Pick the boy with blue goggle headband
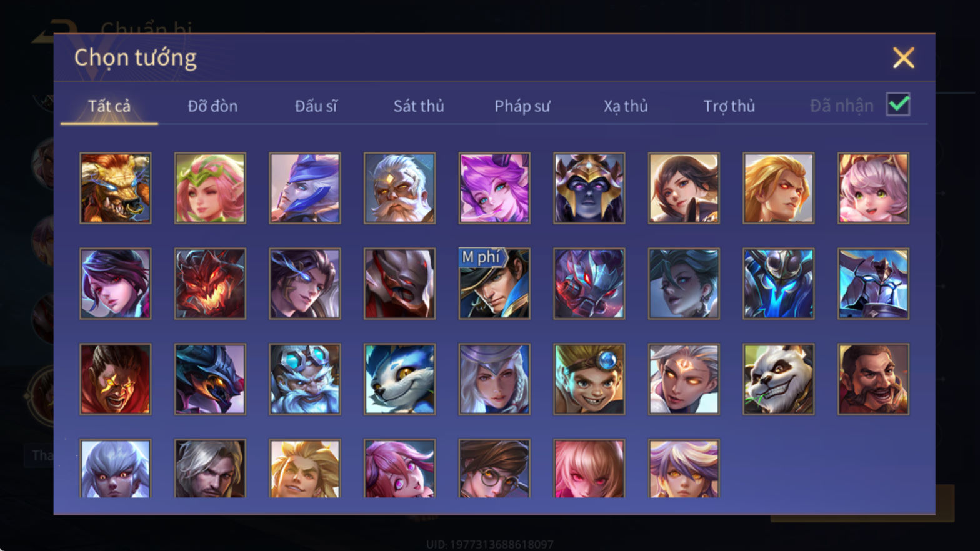The image size is (980, 551). (589, 379)
